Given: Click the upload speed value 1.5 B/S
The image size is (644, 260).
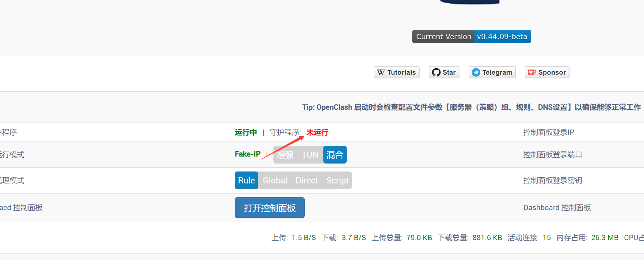Looking at the screenshot, I should point(304,238).
